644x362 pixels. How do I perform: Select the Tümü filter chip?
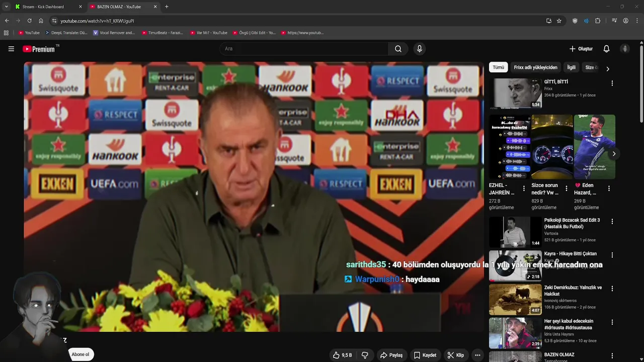[498, 67]
